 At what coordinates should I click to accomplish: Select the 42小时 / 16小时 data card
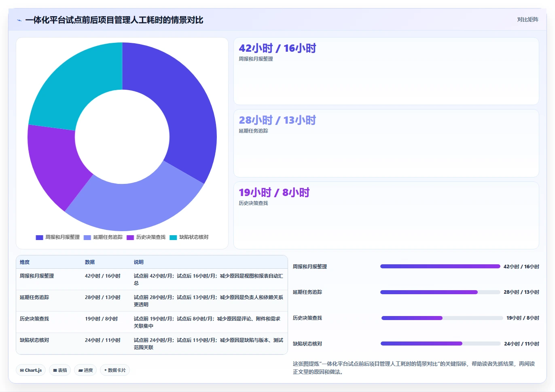pos(386,71)
